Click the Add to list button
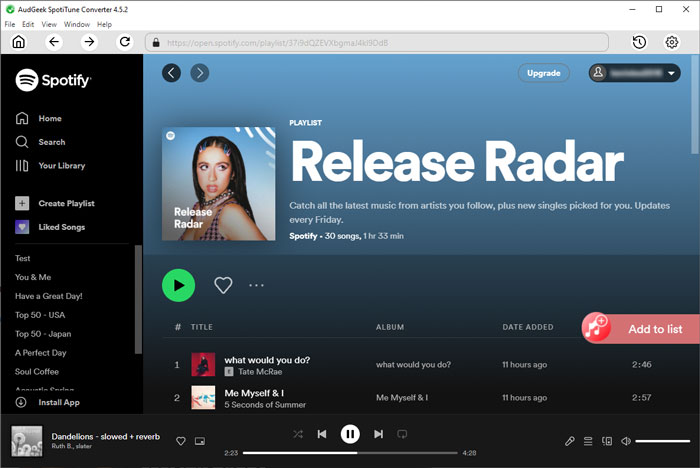 pos(641,329)
